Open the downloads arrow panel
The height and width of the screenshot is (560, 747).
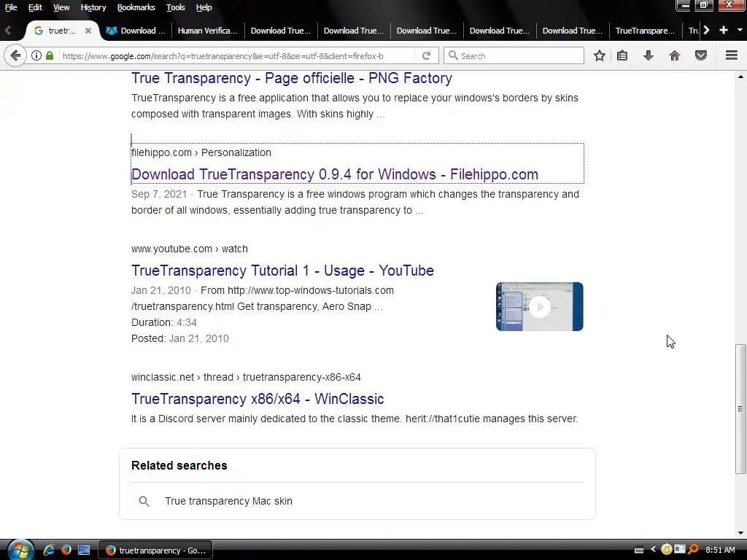pyautogui.click(x=649, y=55)
